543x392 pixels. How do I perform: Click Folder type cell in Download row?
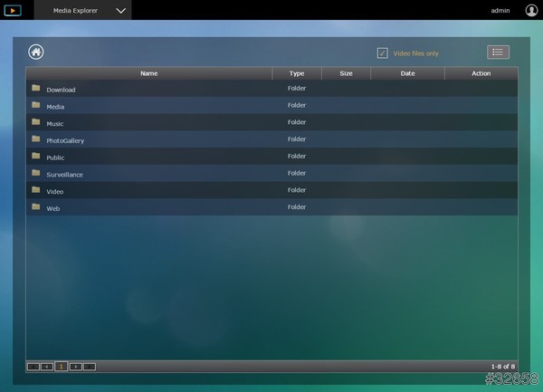[297, 89]
